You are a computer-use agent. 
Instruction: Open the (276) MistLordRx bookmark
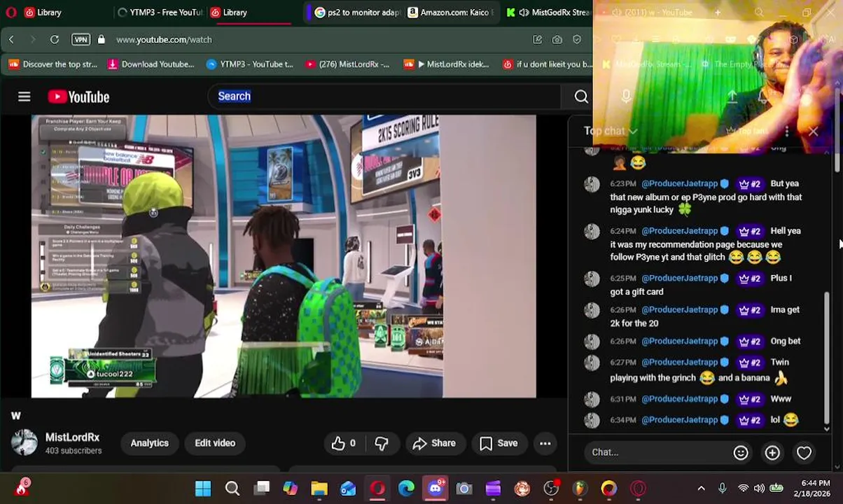point(347,64)
